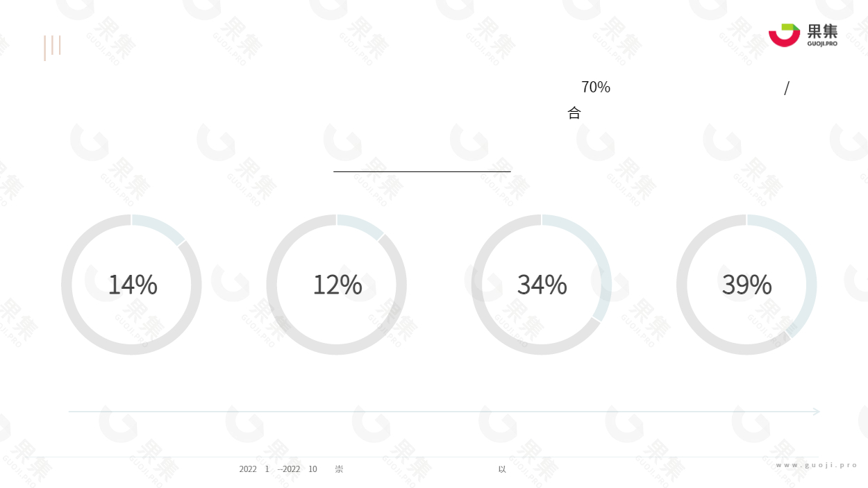The width and height of the screenshot is (868, 488).
Task: Select the black horizontal divider line
Action: coord(422,171)
